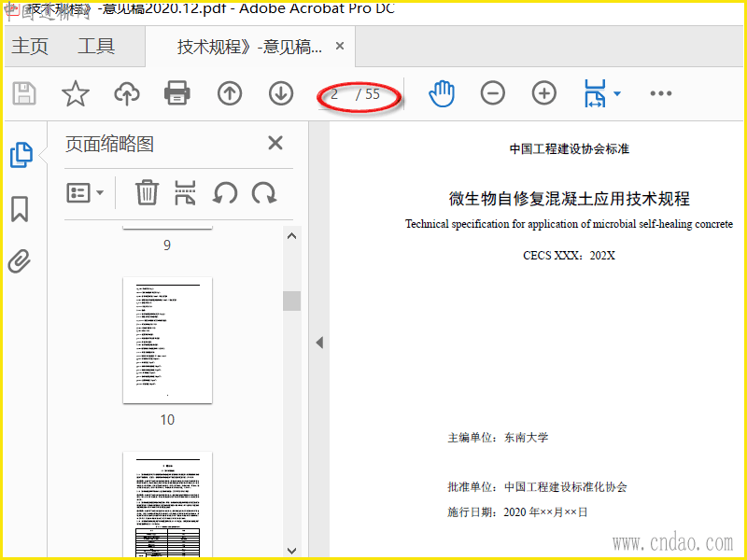Click the text 中国工程建设协会标准

point(570,149)
